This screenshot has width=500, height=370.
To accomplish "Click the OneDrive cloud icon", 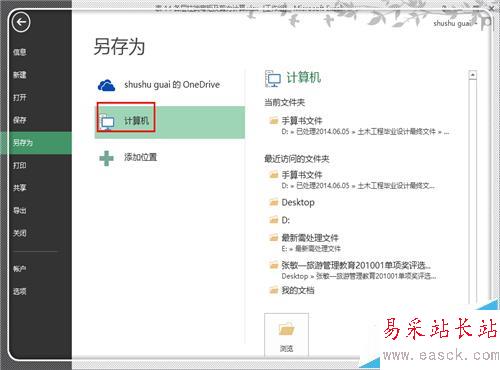I will [x=106, y=85].
